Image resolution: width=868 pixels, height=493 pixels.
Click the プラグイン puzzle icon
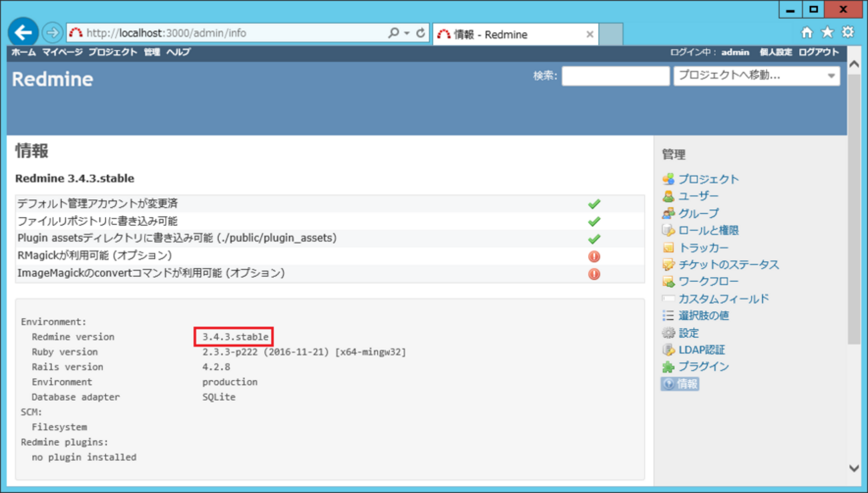pyautogui.click(x=668, y=367)
